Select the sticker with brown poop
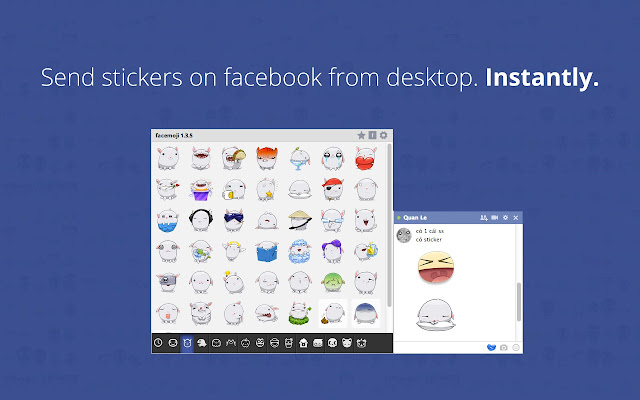This screenshot has height=400, width=640. [333, 313]
